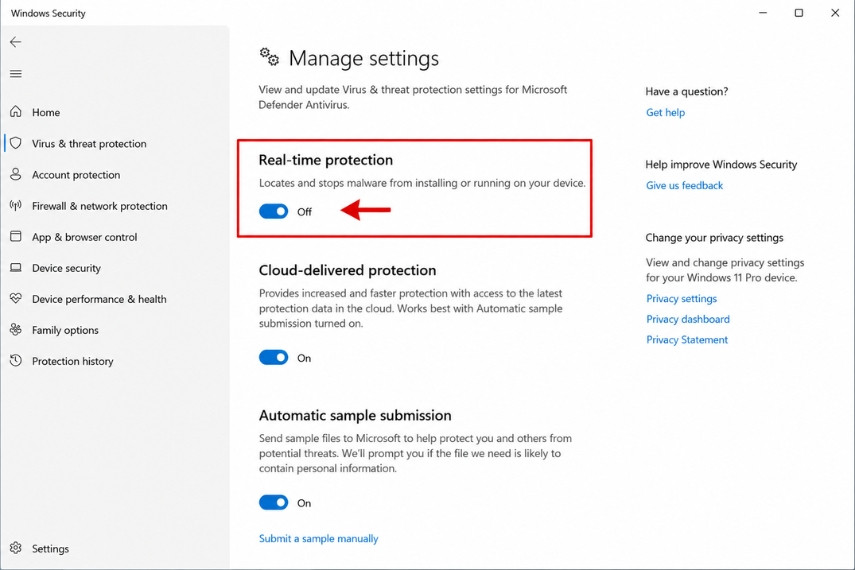Maximize the Windows Security window
The width and height of the screenshot is (855, 570).
tap(798, 13)
